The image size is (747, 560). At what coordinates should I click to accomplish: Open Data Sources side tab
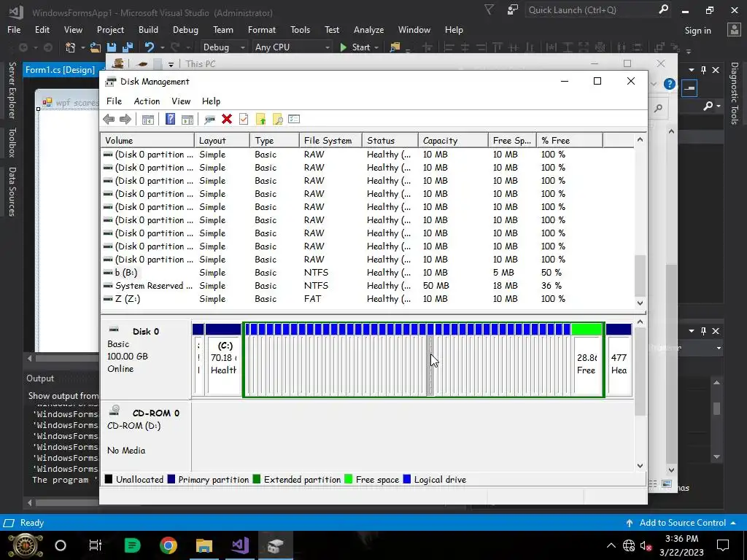click(12, 192)
